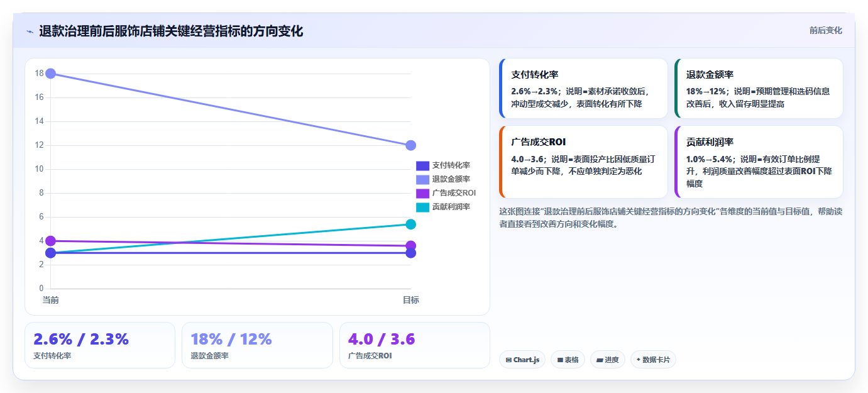The height and width of the screenshot is (393, 868).
Task: Click the dashboard title 退款治理前后服饰店铺关键经营指标的方向变化
Action: tap(171, 31)
